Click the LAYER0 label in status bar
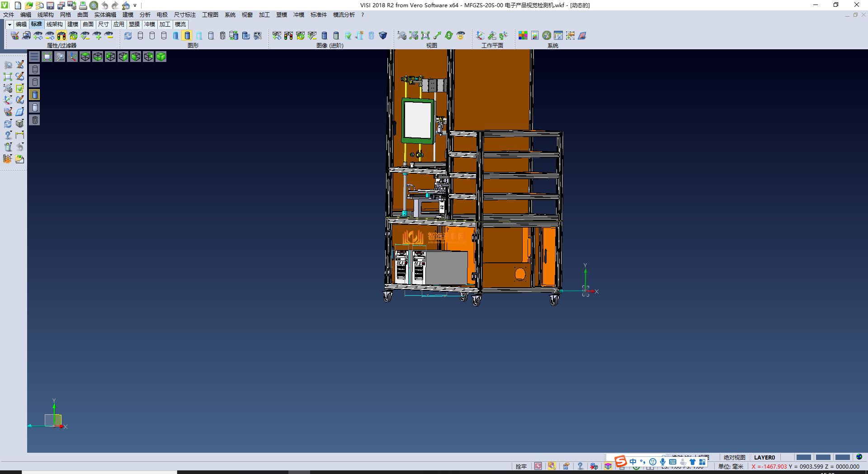868x474 pixels. 764,457
